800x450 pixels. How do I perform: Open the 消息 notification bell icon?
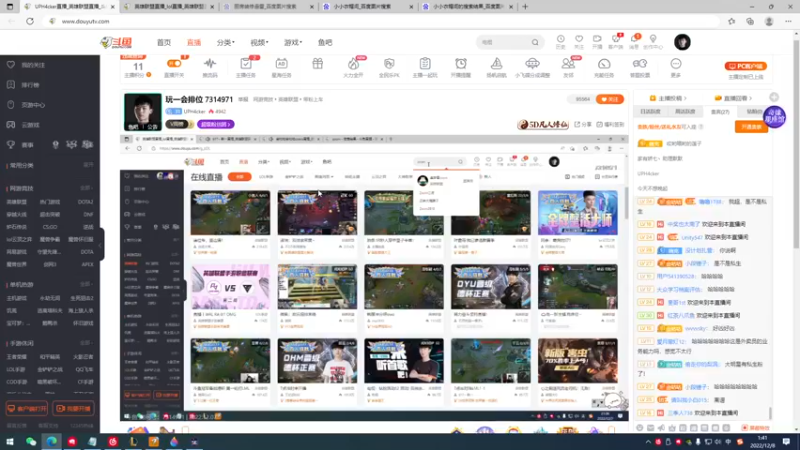pyautogui.click(x=634, y=39)
